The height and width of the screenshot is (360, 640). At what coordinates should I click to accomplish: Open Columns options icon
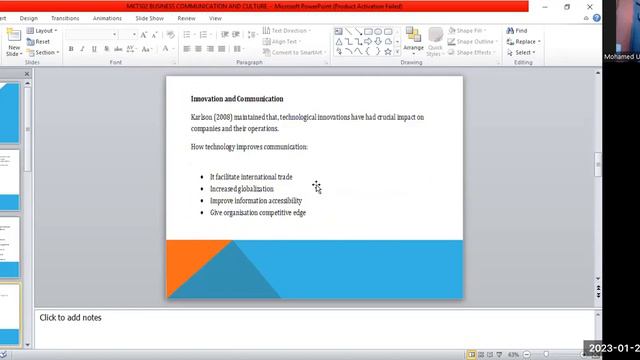point(238,49)
